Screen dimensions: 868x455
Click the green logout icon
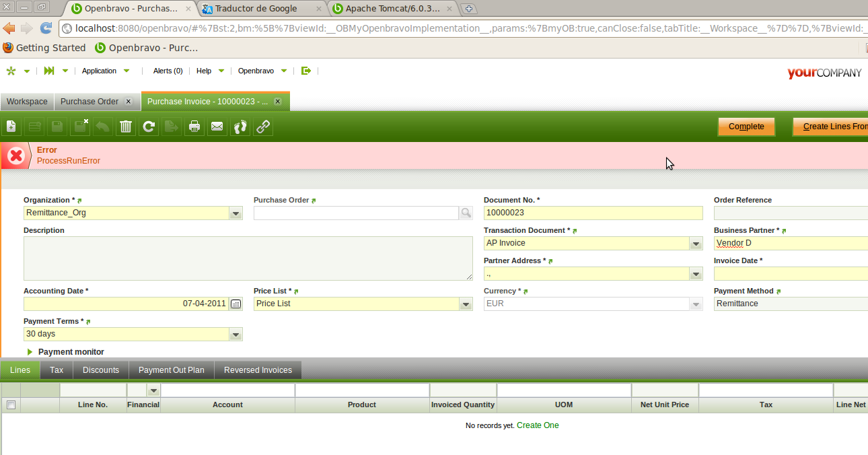click(306, 71)
